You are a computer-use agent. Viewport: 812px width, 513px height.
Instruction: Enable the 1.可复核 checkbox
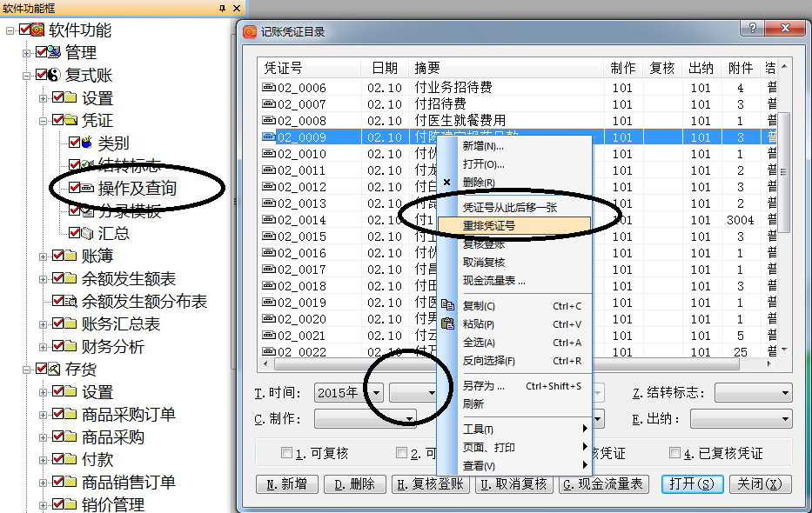pos(287,452)
